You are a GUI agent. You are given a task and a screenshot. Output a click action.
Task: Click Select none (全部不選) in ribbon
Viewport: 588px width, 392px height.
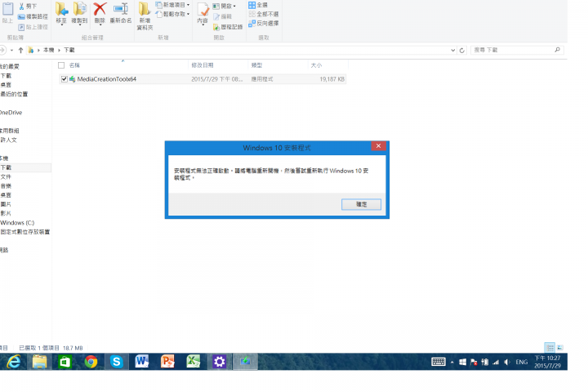[264, 14]
